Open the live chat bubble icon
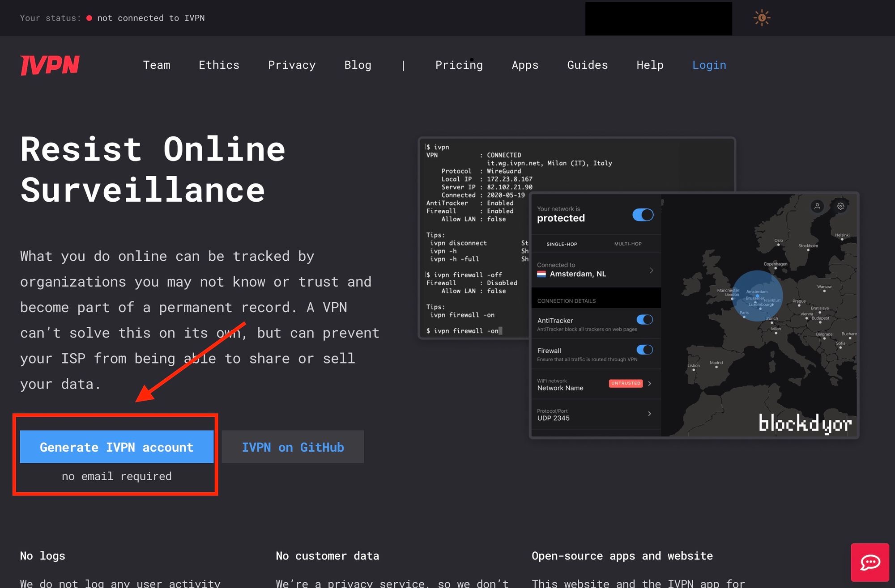This screenshot has height=588, width=895. [x=870, y=562]
